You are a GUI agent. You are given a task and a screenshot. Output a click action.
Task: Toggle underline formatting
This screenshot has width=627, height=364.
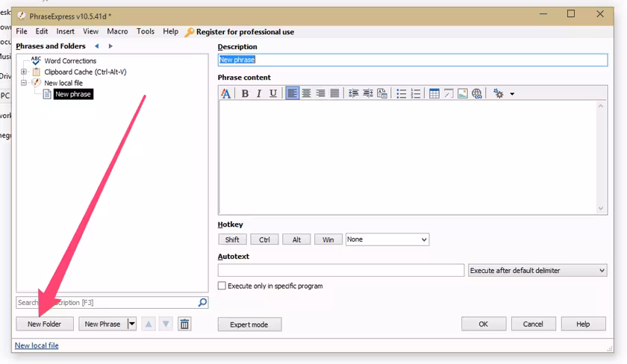[273, 93]
